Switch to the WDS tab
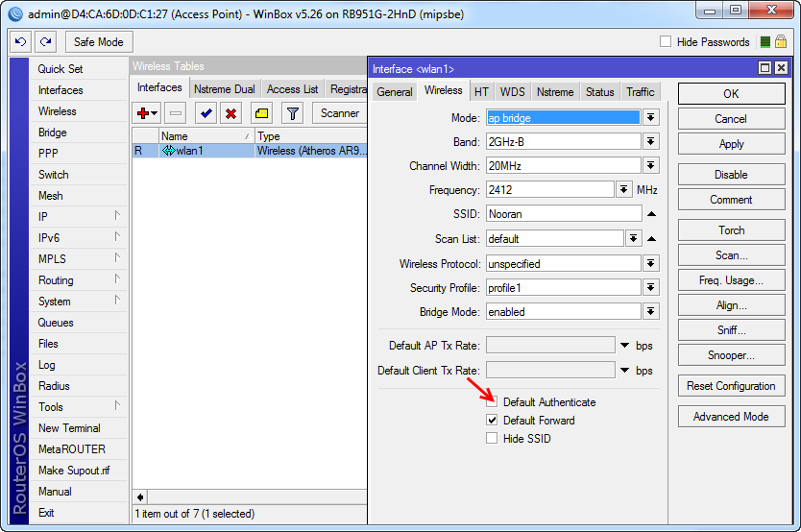801x532 pixels. pos(512,92)
